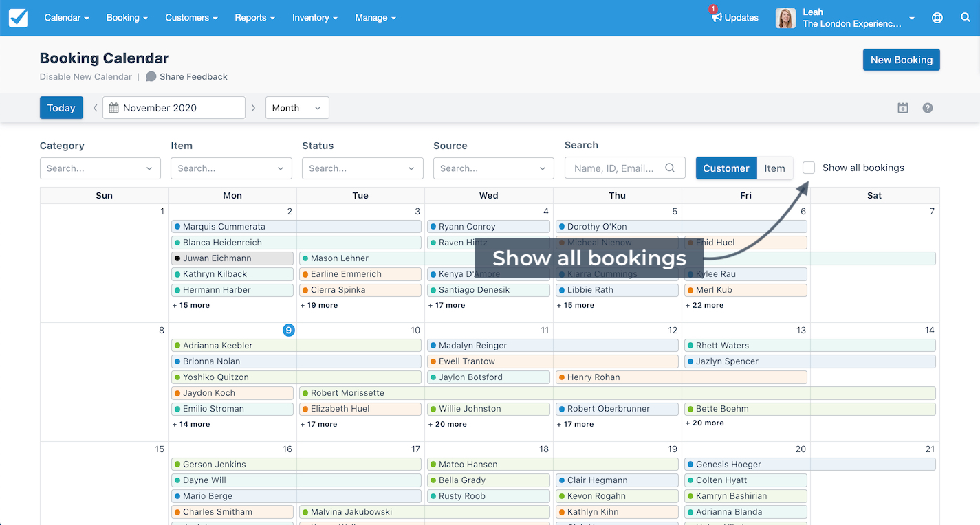Click the Today button

coord(61,108)
